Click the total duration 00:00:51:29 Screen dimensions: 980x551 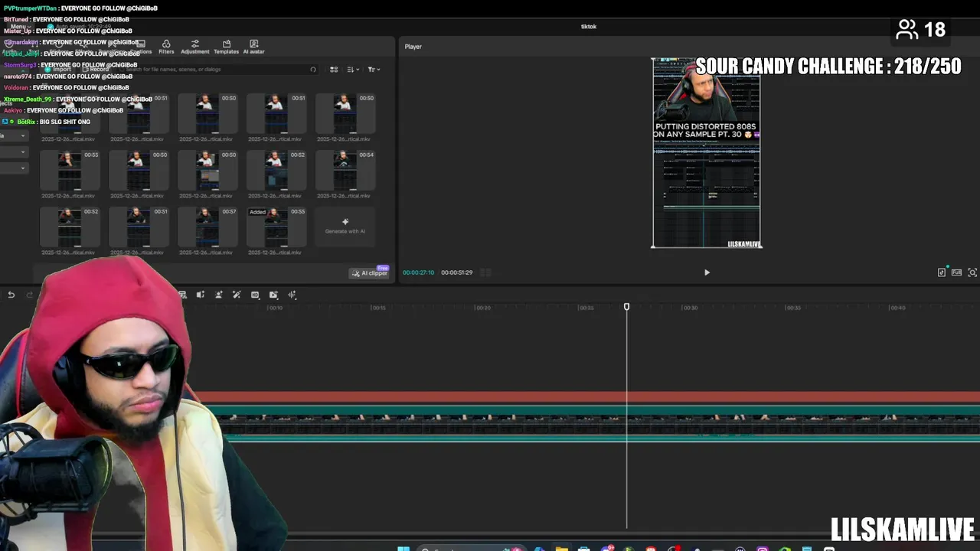[x=456, y=272]
